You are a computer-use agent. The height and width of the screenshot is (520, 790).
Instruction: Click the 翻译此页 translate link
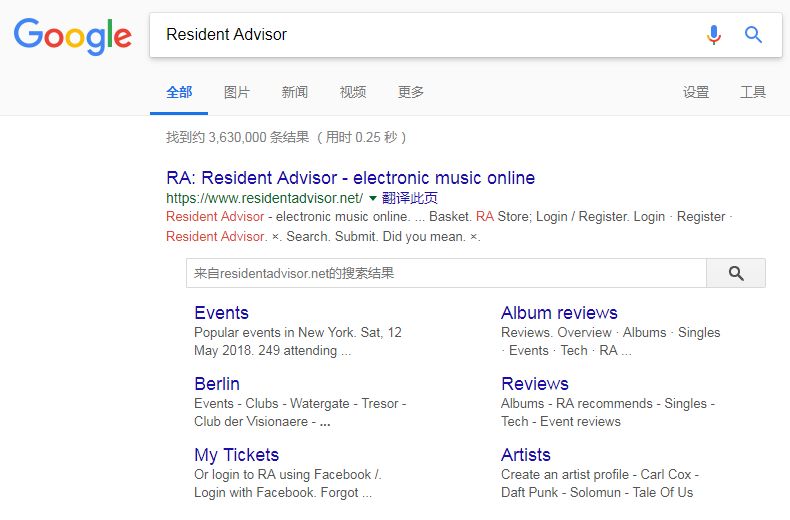[410, 198]
